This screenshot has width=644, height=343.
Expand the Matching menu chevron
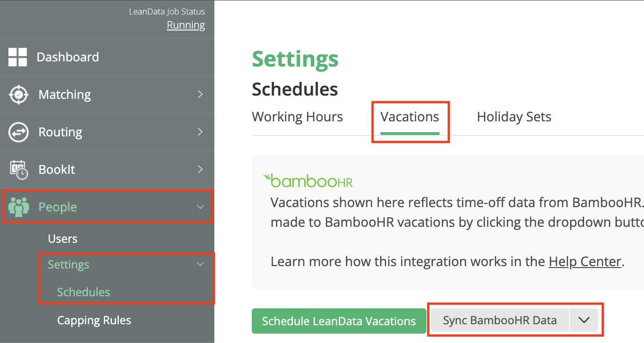200,95
